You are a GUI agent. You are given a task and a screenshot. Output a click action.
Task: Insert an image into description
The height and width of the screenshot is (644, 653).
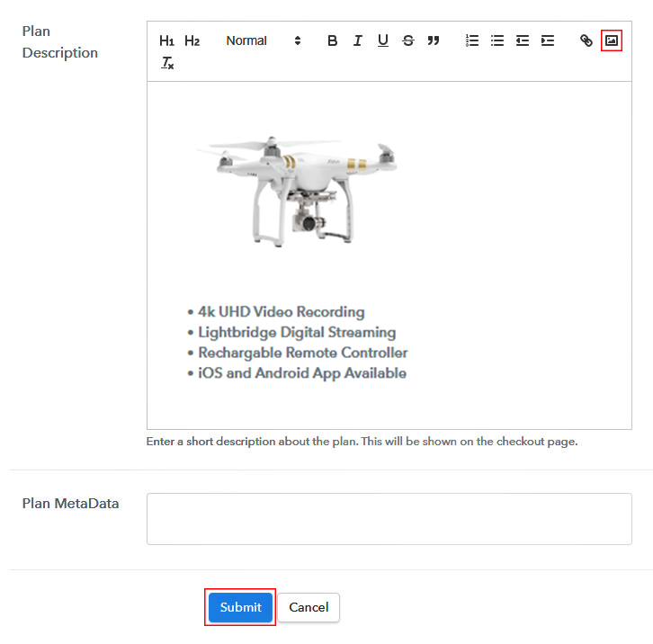(612, 40)
